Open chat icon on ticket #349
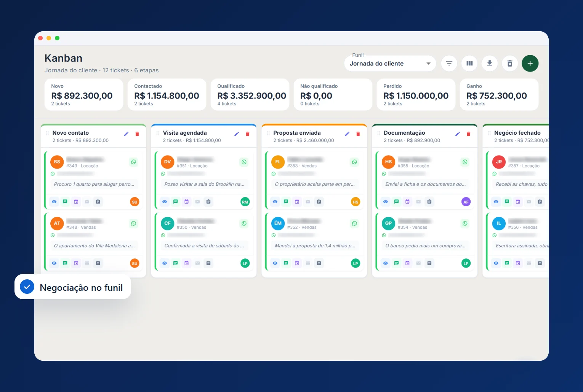 (x=65, y=202)
